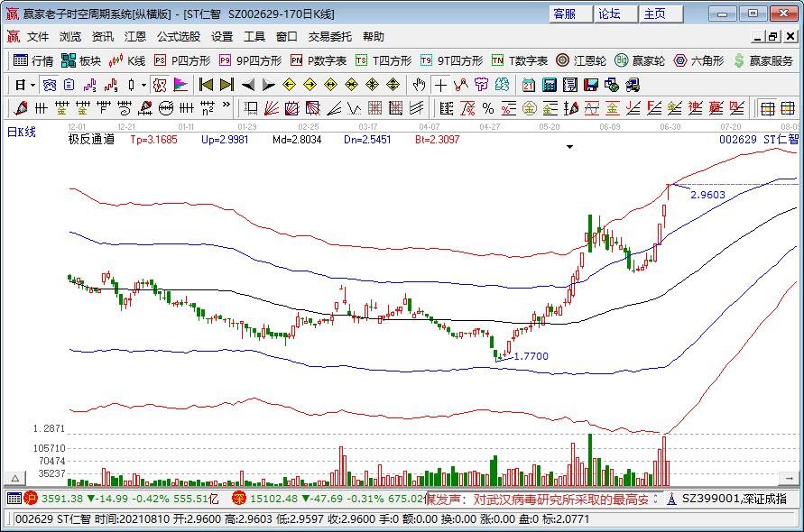Open the 公式选股 menu

[179, 37]
